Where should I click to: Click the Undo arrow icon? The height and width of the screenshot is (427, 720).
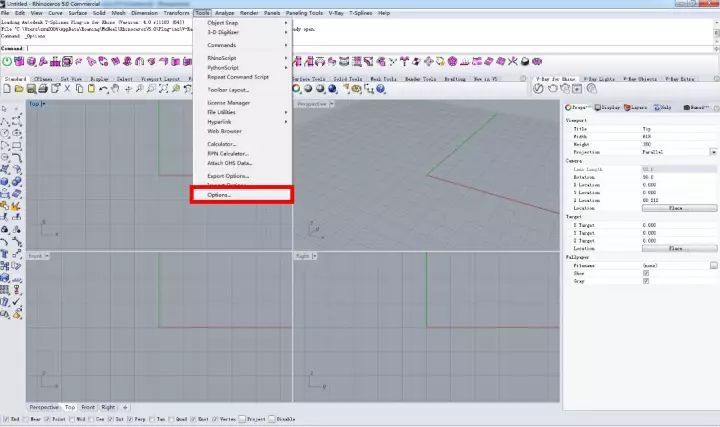(x=104, y=89)
